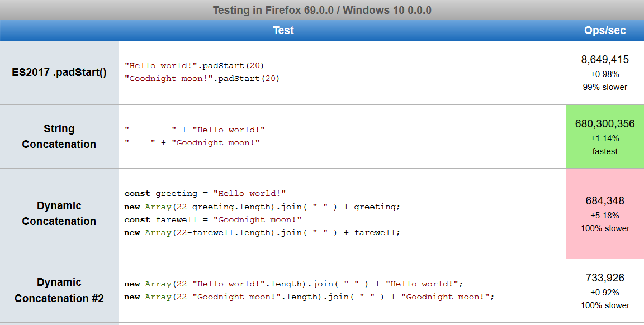Click the "Goodnight moon!".padStart(20) code line
Viewport: 644px width, 325px height.
[x=202, y=78]
